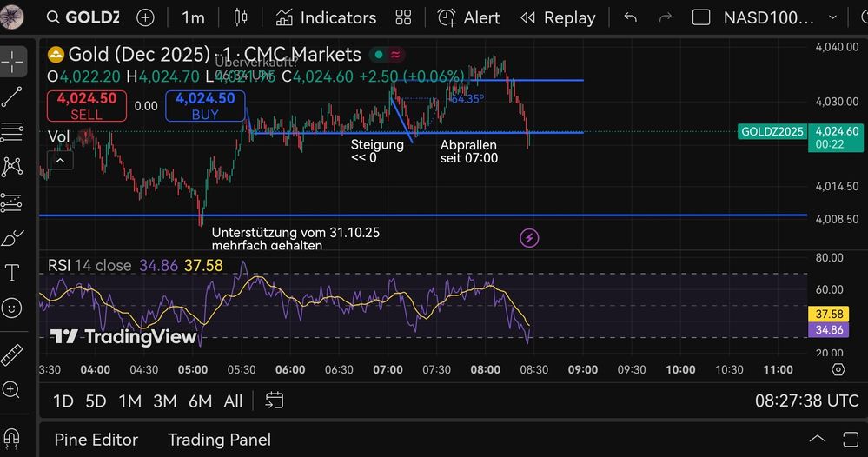
Task: Select the 1D time range
Action: pos(63,401)
